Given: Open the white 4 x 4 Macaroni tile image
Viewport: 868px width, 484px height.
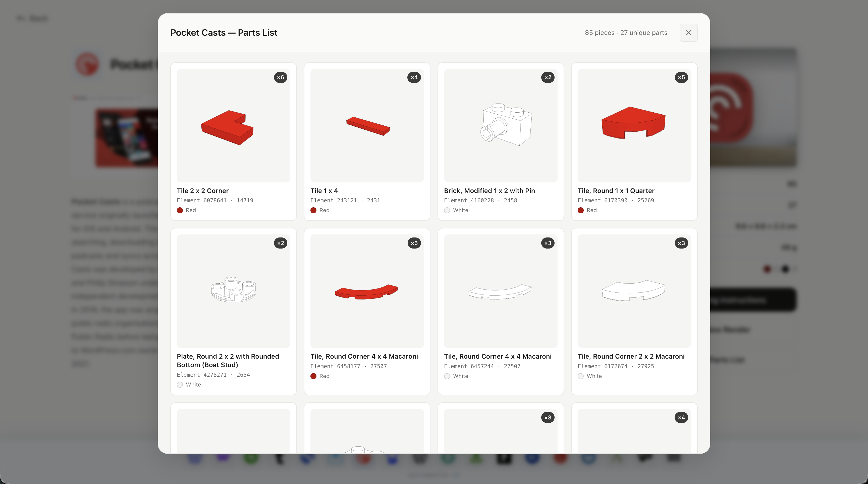Looking at the screenshot, I should [x=501, y=291].
